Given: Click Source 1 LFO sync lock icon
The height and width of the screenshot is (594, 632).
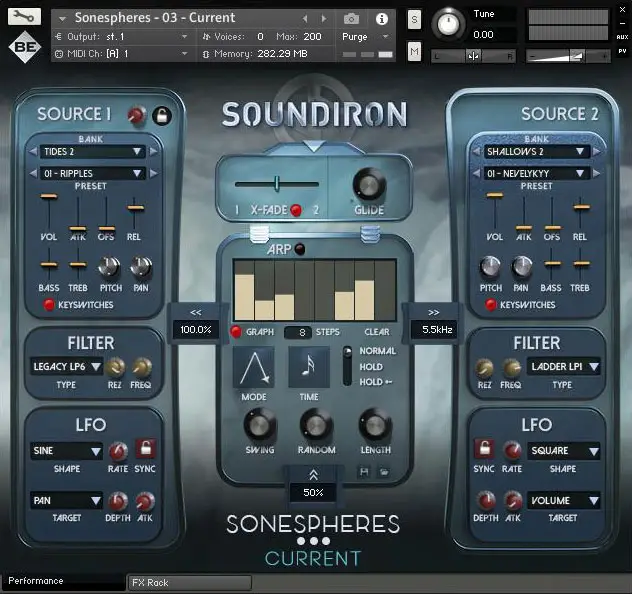Looking at the screenshot, I should click(x=146, y=449).
